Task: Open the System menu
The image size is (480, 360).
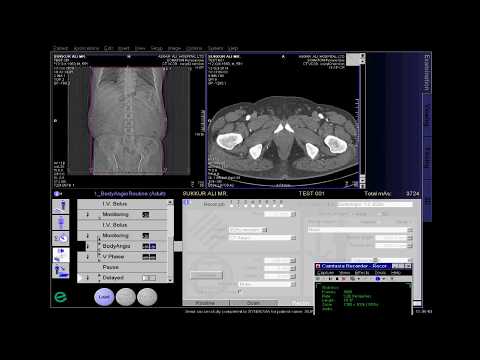Action: point(216,48)
